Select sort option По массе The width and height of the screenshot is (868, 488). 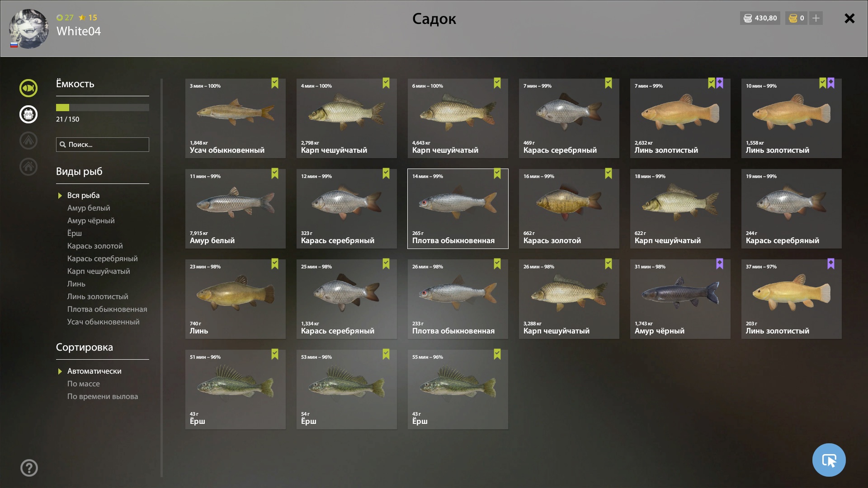pos(84,384)
